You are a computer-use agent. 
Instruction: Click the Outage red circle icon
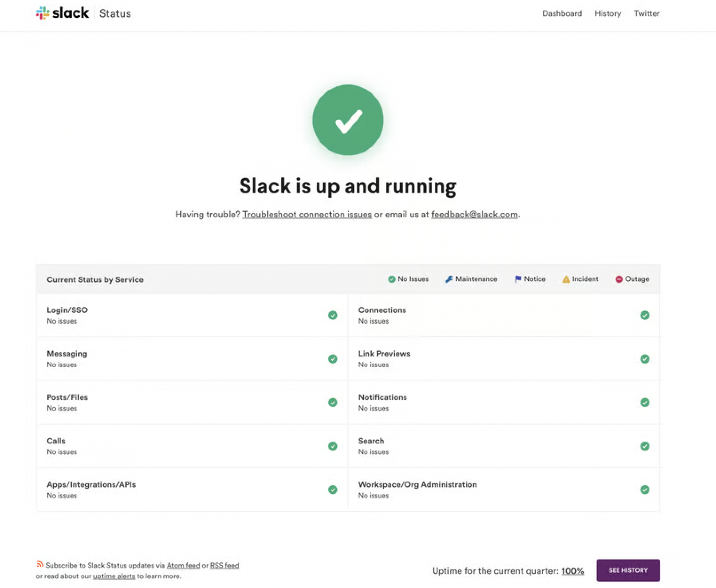[x=619, y=279]
